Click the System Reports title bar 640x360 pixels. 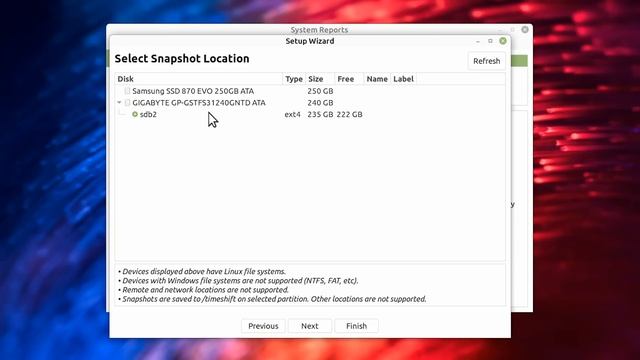pyautogui.click(x=319, y=29)
